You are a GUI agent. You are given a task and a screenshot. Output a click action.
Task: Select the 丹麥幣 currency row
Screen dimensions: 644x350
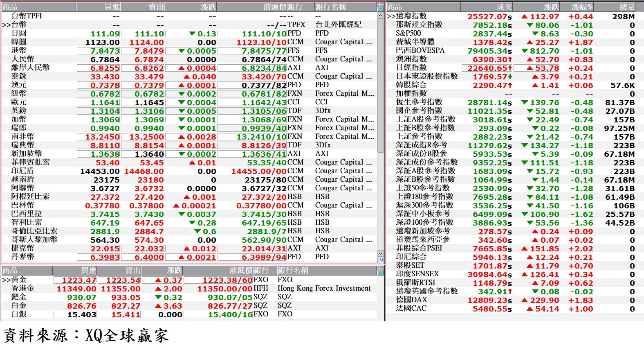[189, 257]
